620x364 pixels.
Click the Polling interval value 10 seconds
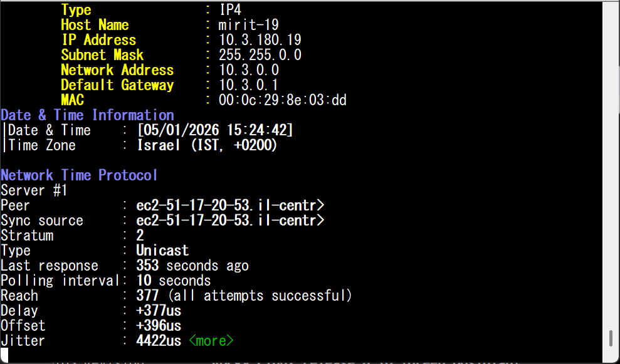(x=174, y=281)
